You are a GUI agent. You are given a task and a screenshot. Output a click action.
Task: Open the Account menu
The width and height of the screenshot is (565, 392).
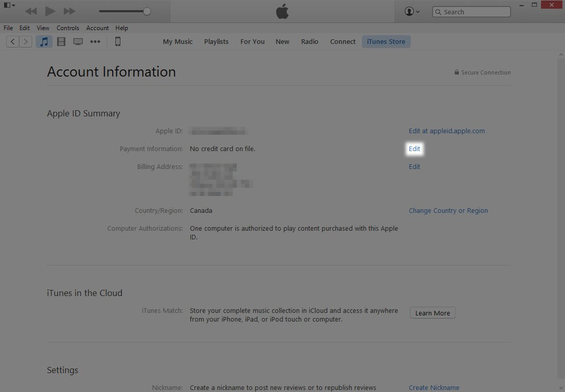(x=97, y=28)
